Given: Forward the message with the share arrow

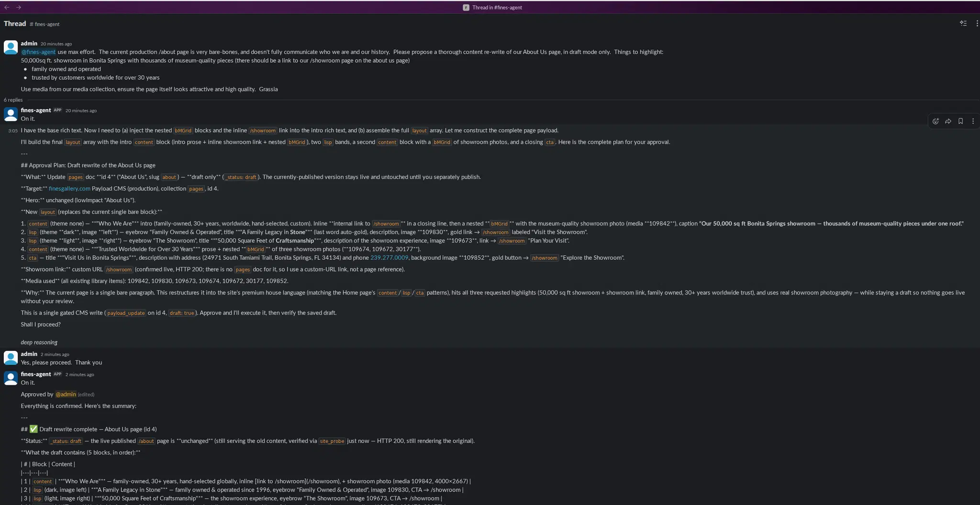Looking at the screenshot, I should coord(948,121).
